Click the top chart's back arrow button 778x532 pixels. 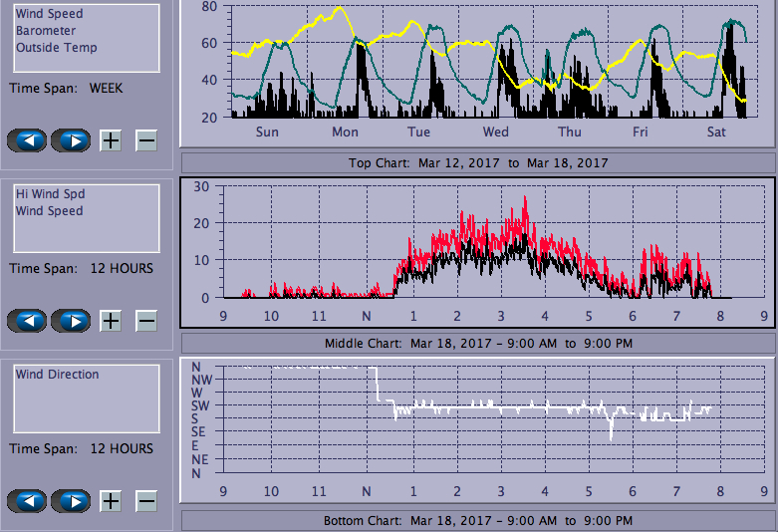pos(28,140)
